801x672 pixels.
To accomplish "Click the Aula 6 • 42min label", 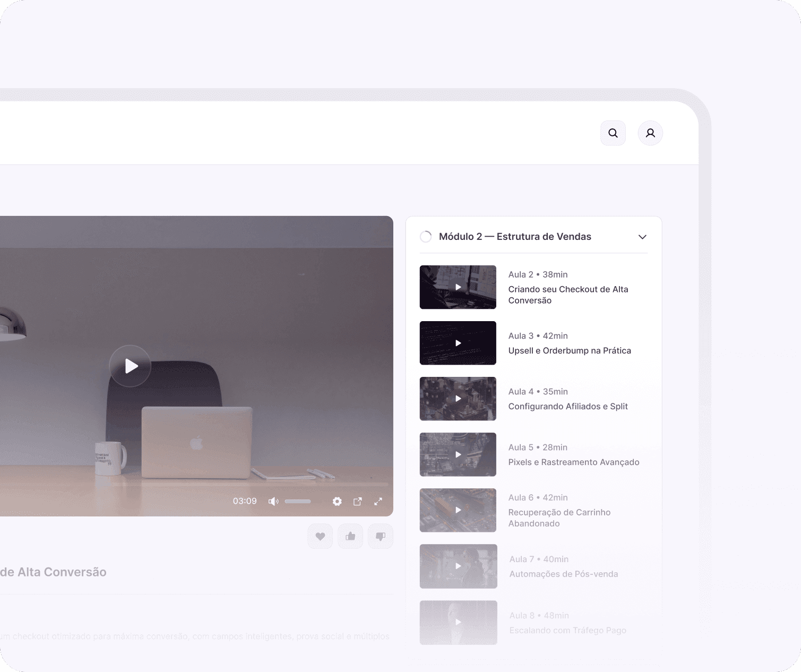I will coord(538,497).
